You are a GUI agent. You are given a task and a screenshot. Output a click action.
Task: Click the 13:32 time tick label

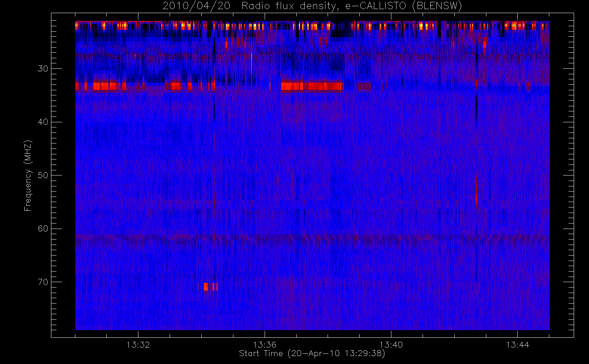click(x=138, y=344)
